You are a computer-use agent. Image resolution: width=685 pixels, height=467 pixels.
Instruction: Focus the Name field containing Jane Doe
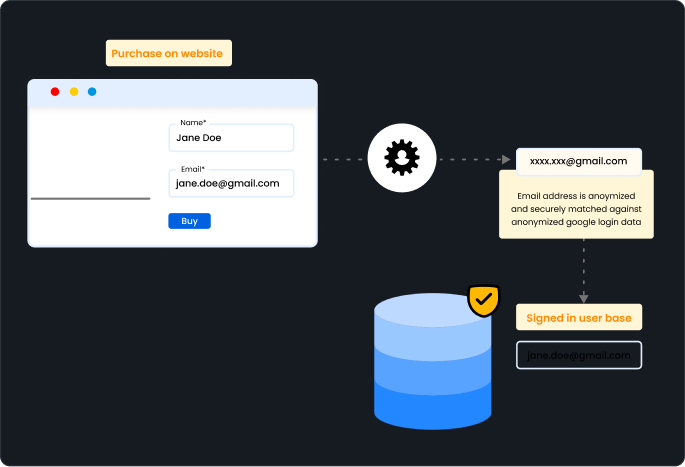[x=232, y=138]
